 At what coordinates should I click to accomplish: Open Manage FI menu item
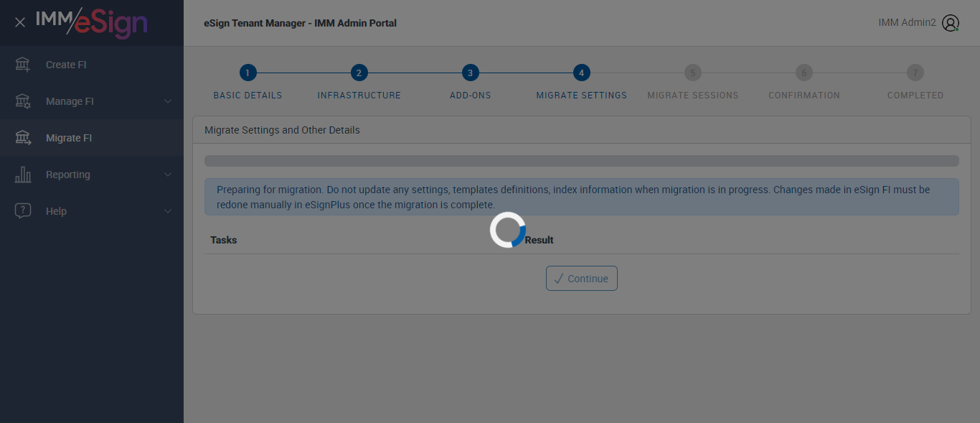click(92, 101)
